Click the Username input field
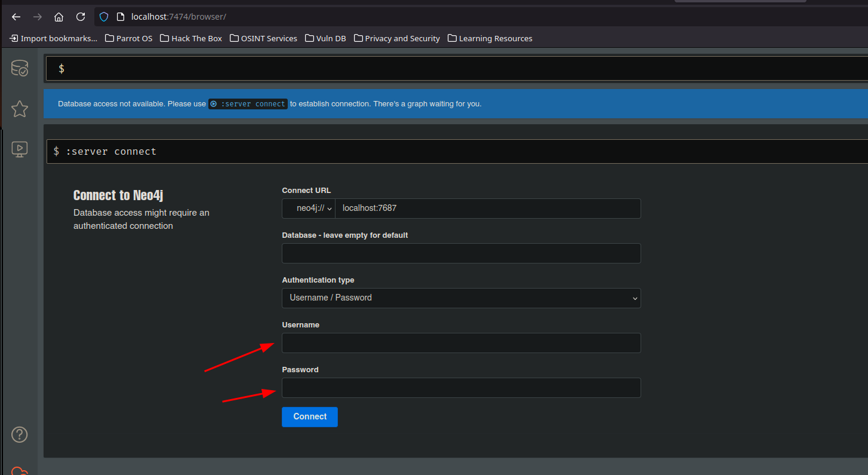The height and width of the screenshot is (475, 868). pos(461,343)
